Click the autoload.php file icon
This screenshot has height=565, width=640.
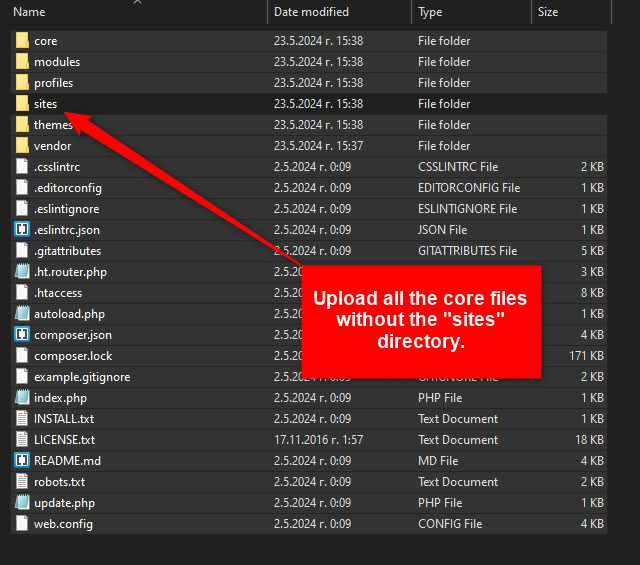(x=22, y=314)
